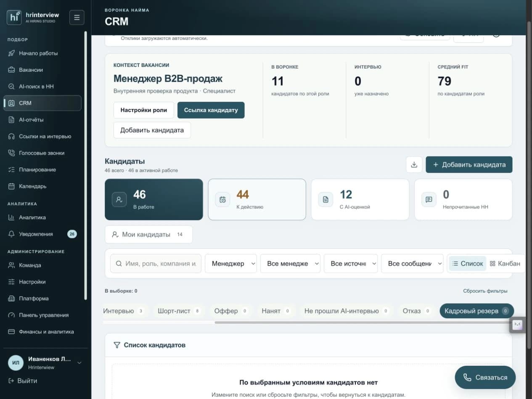Image resolution: width=532 pixels, height=399 pixels.
Task: Open Настройки sliders item
Action: [42, 282]
